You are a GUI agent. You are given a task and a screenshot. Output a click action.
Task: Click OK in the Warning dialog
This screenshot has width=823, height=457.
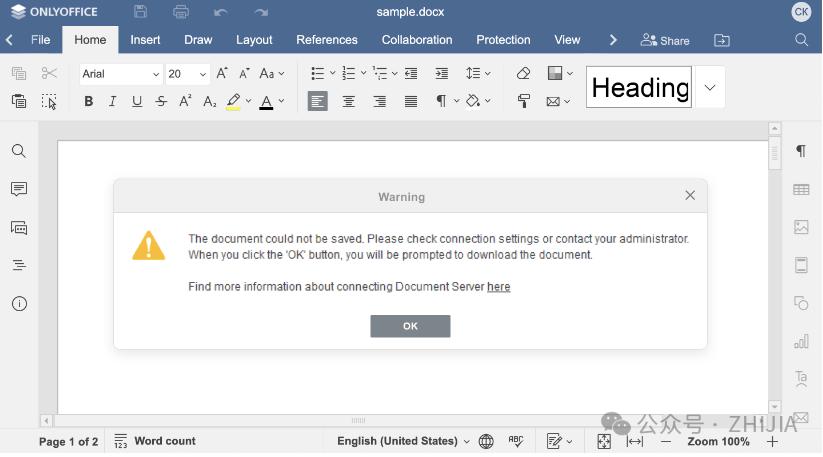[410, 326]
